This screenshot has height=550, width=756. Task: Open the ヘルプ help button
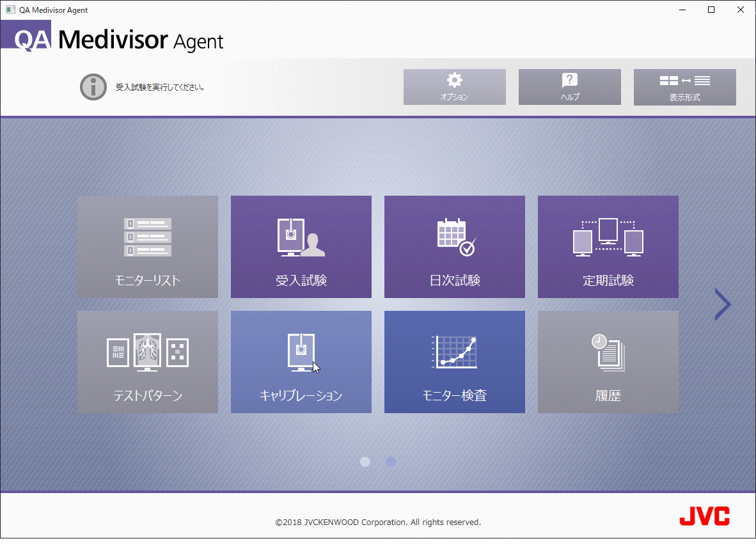(x=569, y=87)
